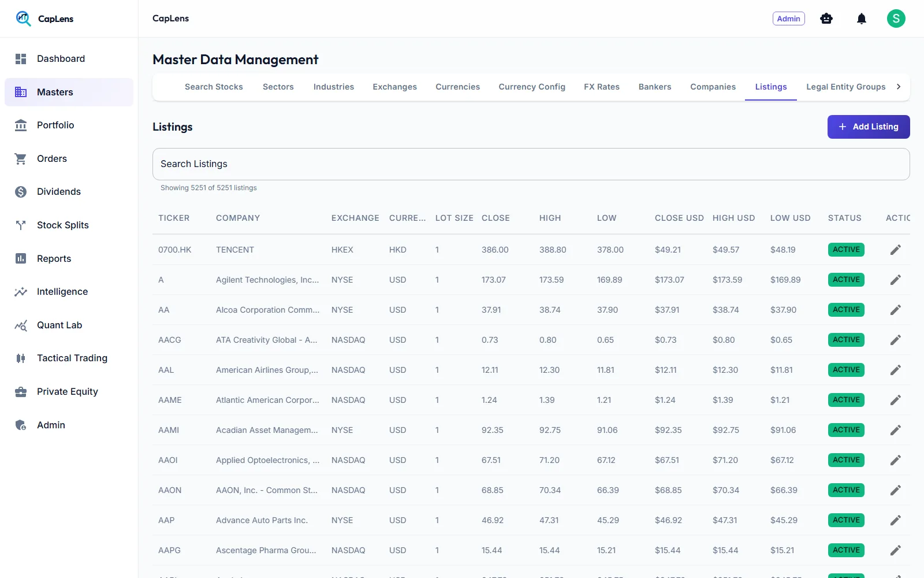Image resolution: width=924 pixels, height=578 pixels.
Task: Click the robot assistant icon in header
Action: 826,18
